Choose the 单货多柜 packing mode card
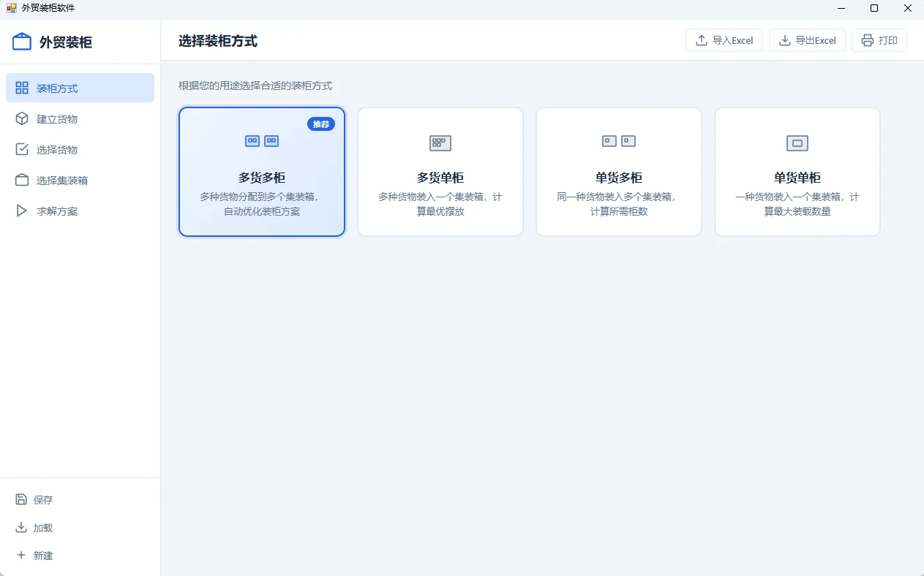 coord(619,172)
